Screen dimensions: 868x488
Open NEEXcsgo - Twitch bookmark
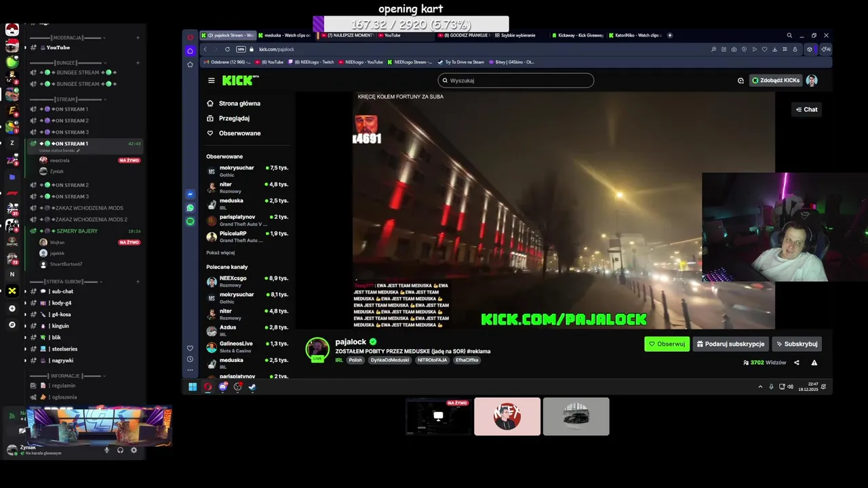pyautogui.click(x=311, y=62)
